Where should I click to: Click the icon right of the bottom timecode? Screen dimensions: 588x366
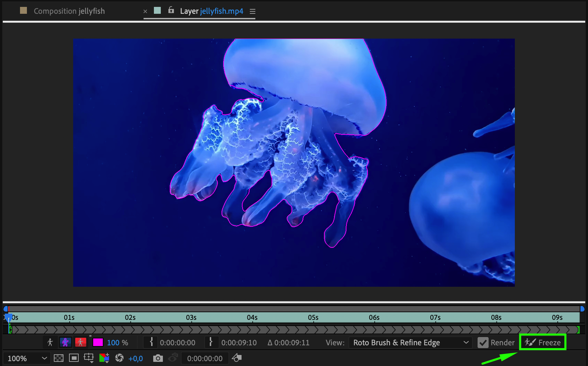click(x=237, y=358)
